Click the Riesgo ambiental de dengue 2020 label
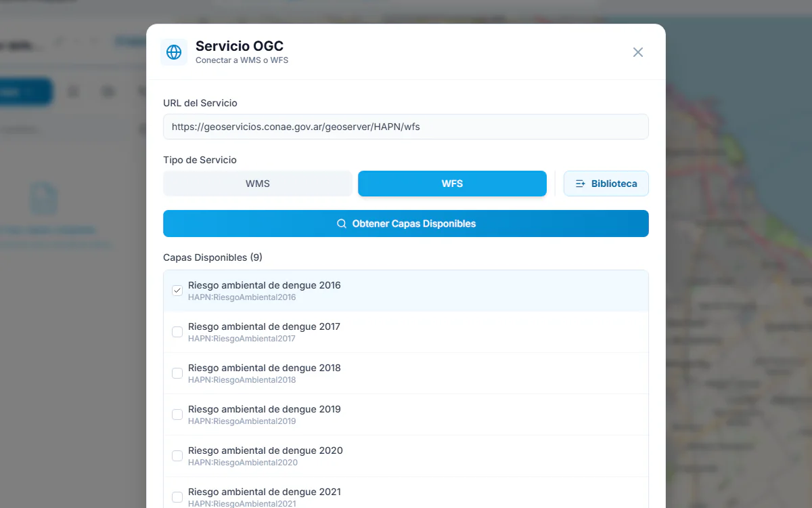812x508 pixels. click(265, 450)
